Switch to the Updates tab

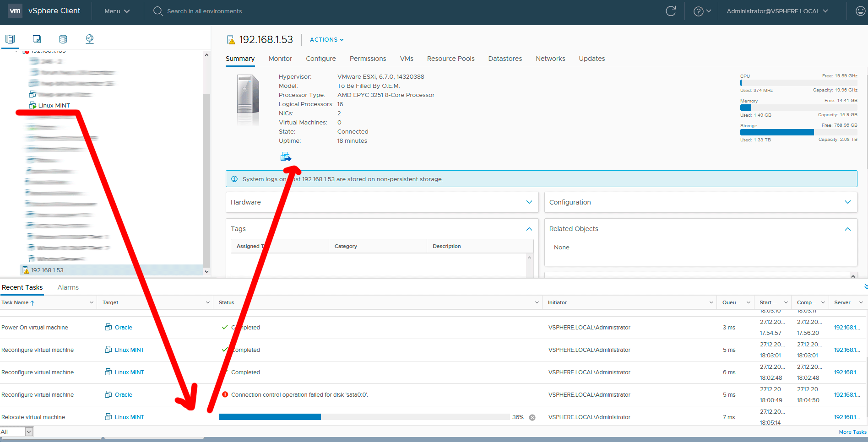click(x=591, y=59)
